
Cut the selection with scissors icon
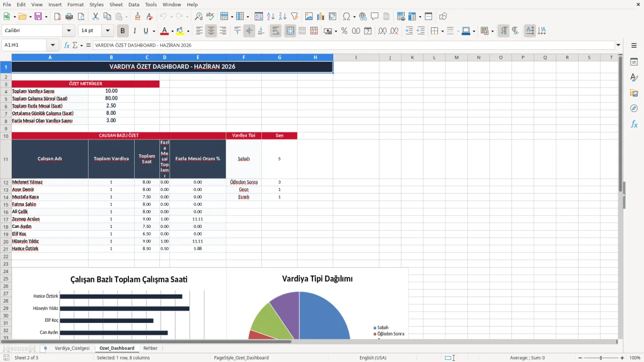point(95,17)
